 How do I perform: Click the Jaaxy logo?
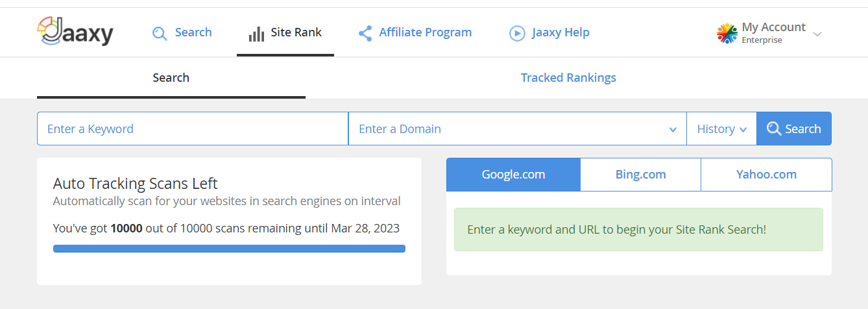(75, 32)
